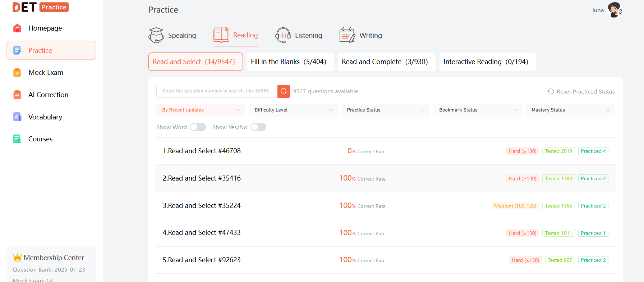This screenshot has width=644, height=282.
Task: Click the Practice document icon in sidebar
Action: click(17, 50)
